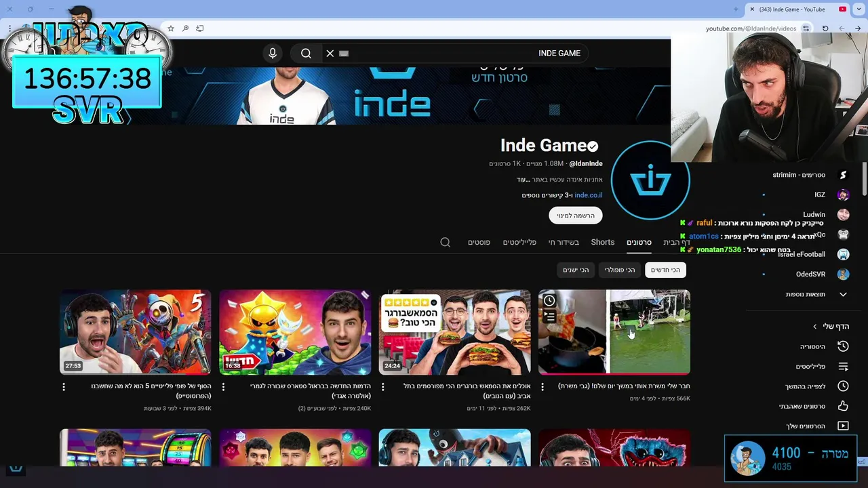Open history icon in YouTube sidebar
Screen dimensions: 868x488
[843, 346]
